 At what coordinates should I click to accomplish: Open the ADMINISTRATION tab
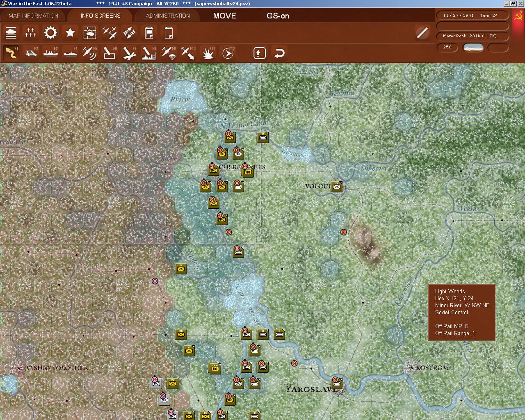coord(168,16)
